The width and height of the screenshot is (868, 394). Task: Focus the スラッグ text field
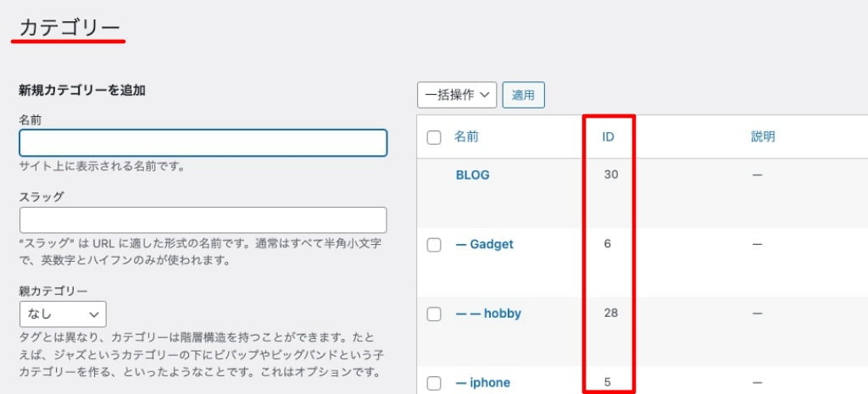tap(203, 219)
